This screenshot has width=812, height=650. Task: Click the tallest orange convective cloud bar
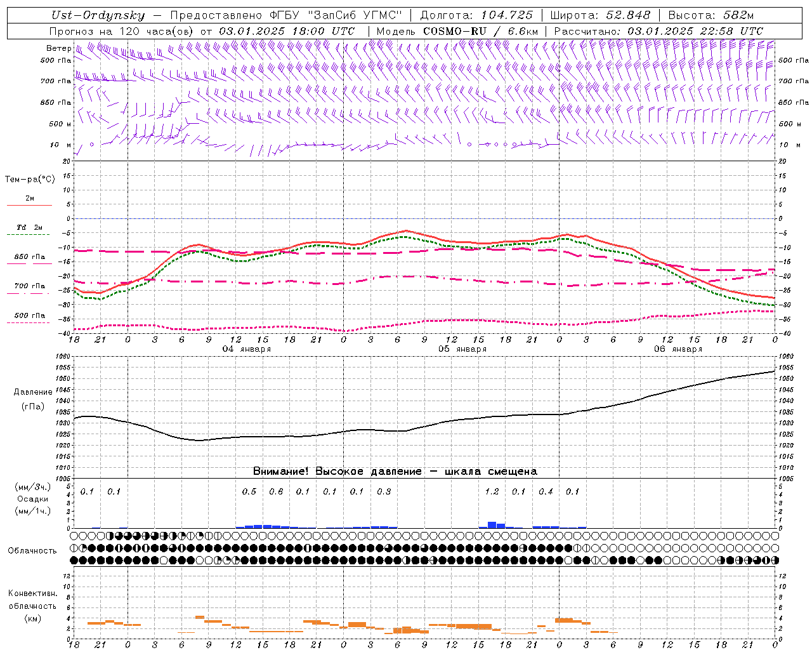click(199, 617)
